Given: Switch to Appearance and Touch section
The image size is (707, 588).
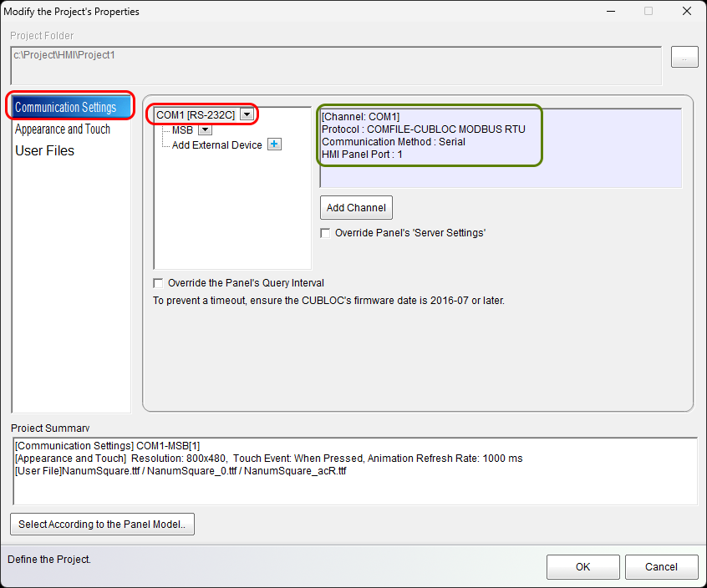Looking at the screenshot, I should click(63, 129).
